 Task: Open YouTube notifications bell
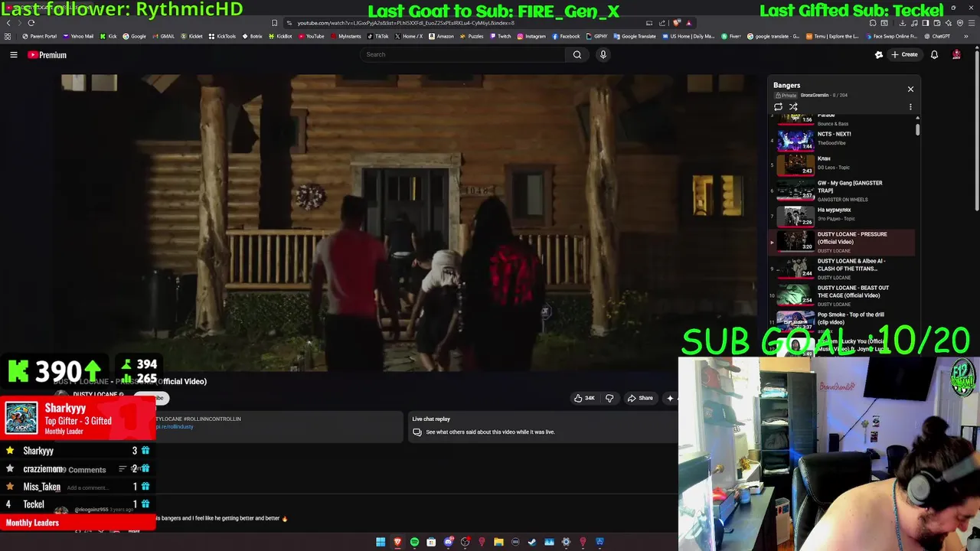pos(934,54)
